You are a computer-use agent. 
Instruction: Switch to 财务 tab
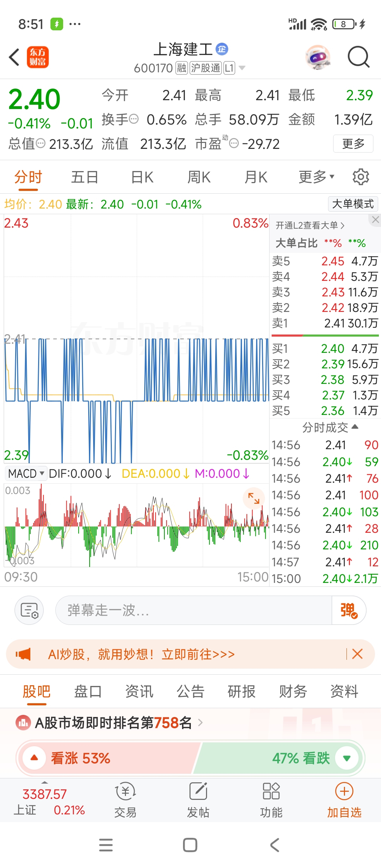point(293,692)
